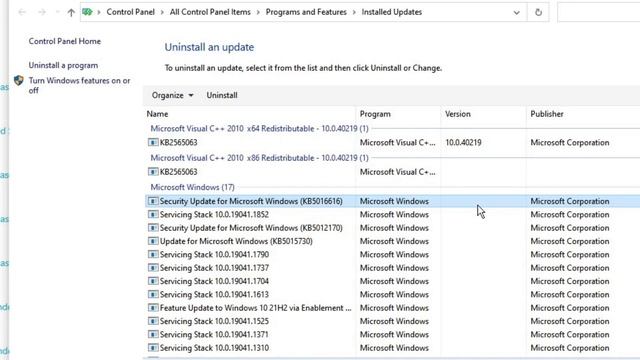The width and height of the screenshot is (640, 360).
Task: Click Microsoft Corporation publisher for Servicing Stack 10.0.19041.1310
Action: (570, 348)
